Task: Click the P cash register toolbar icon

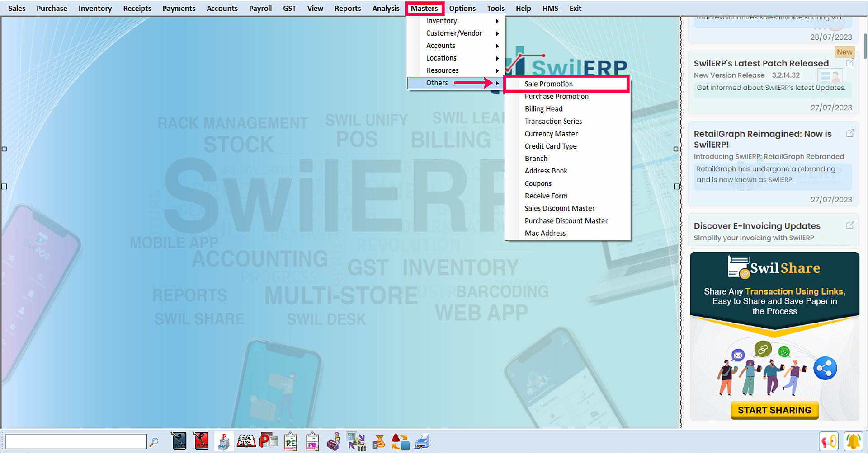Action: coord(223,441)
